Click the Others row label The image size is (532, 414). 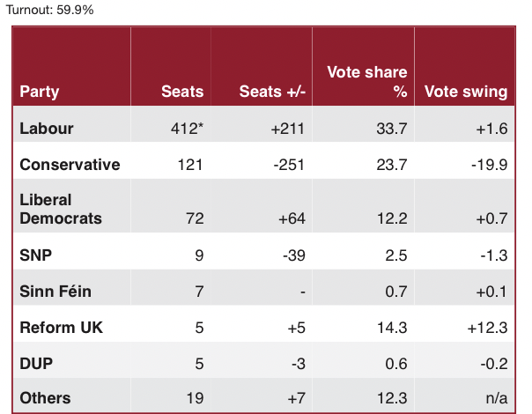tap(45, 399)
